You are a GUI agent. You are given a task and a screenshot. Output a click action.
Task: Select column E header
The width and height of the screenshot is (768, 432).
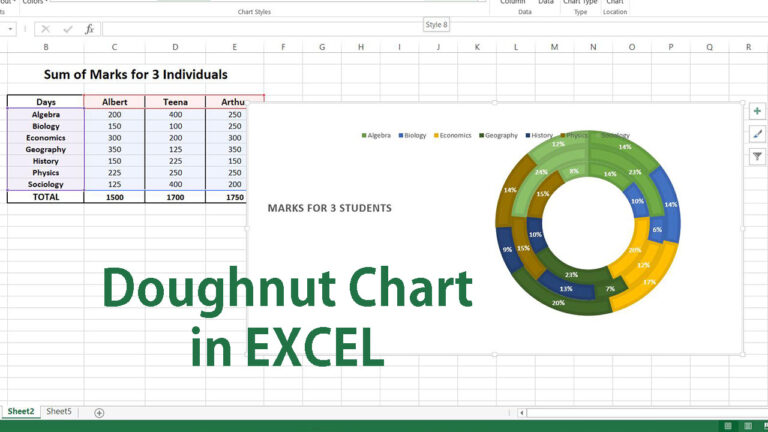pyautogui.click(x=234, y=47)
